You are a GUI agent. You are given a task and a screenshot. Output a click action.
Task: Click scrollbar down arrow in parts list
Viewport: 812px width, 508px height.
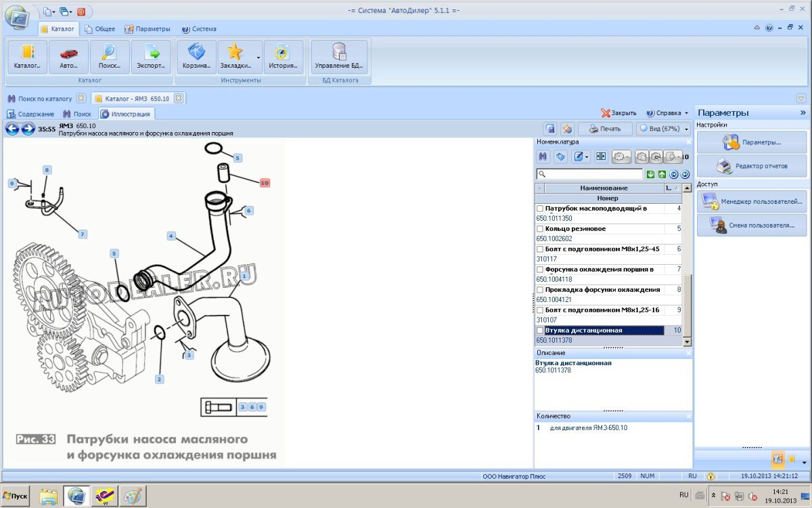[687, 342]
